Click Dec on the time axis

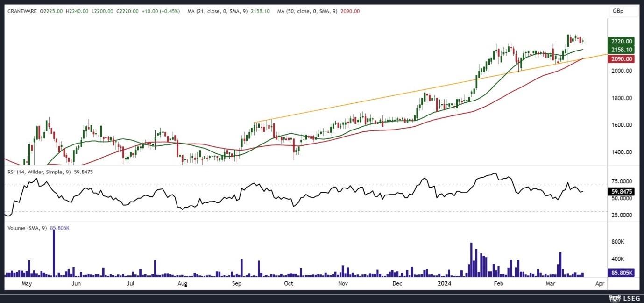pos(397,283)
